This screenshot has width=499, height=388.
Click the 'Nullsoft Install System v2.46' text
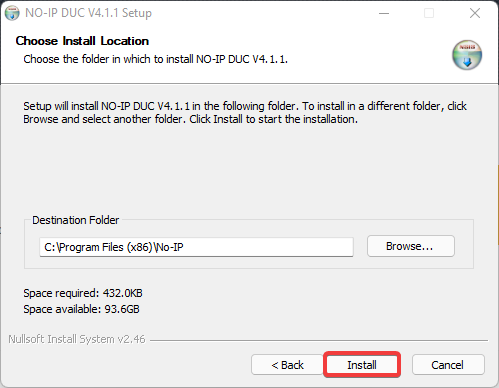click(x=77, y=339)
